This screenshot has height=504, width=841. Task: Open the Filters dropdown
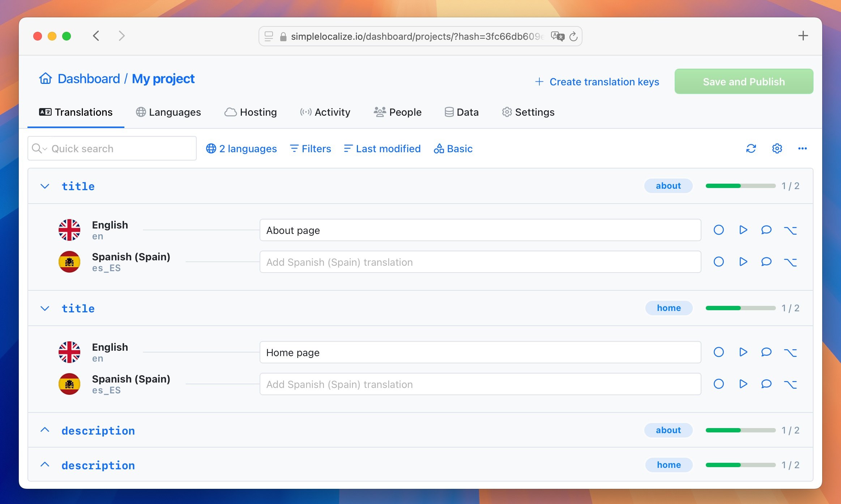[311, 149]
